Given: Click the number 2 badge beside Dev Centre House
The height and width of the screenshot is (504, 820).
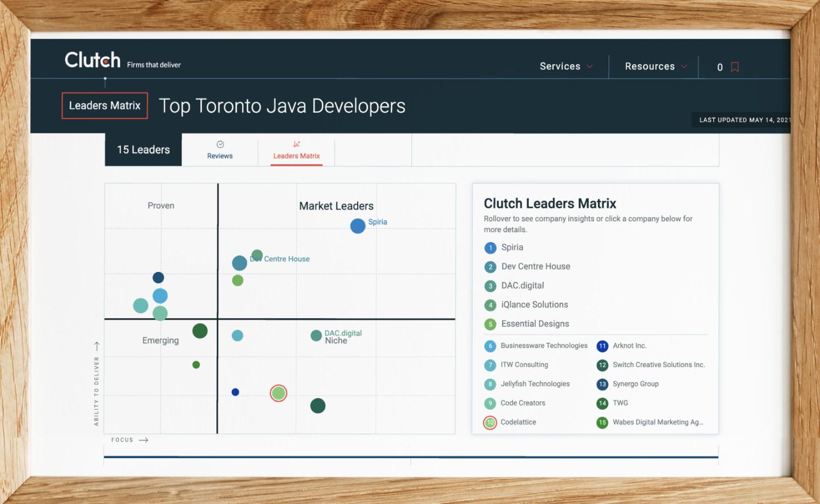Looking at the screenshot, I should [x=491, y=267].
